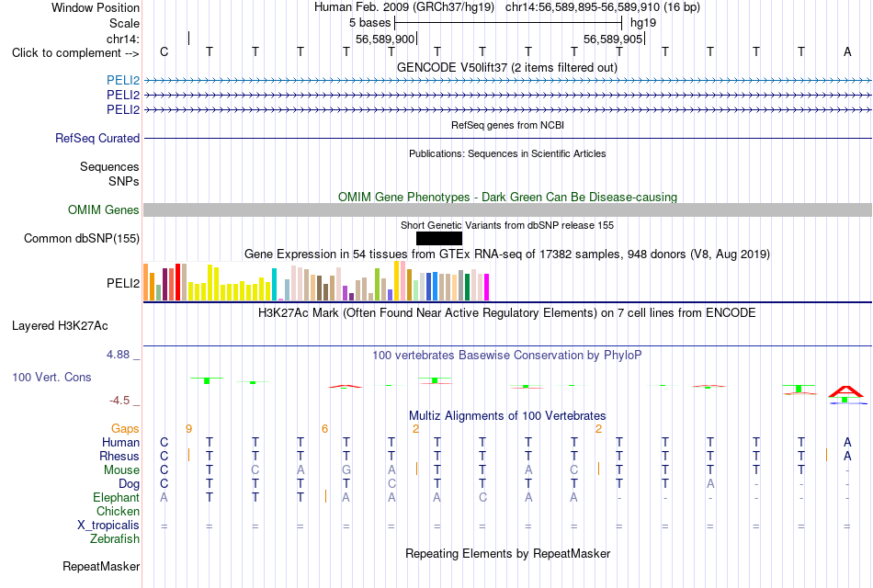Click 'Publications: Sequences in Scientific Articles' title
873x588 pixels.
[x=507, y=153]
